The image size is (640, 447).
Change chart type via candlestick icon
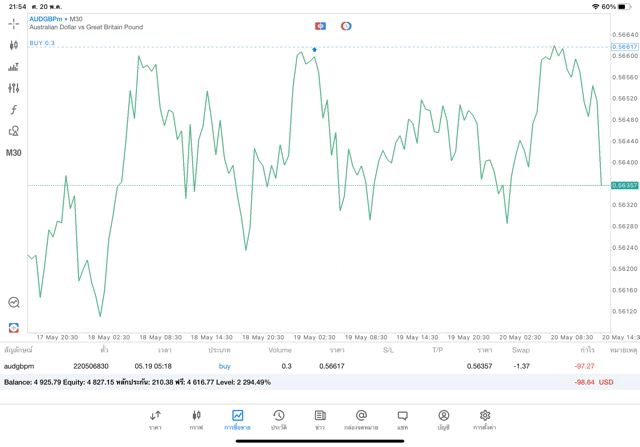tap(14, 45)
